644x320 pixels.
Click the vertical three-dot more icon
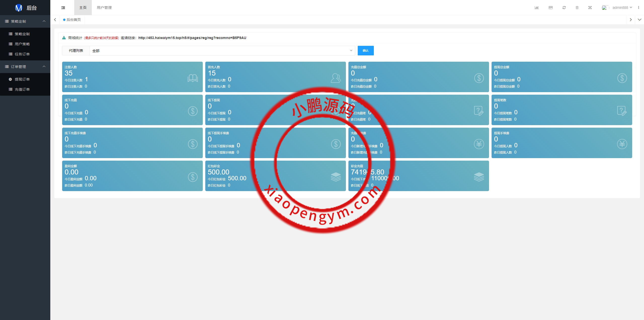(638, 8)
